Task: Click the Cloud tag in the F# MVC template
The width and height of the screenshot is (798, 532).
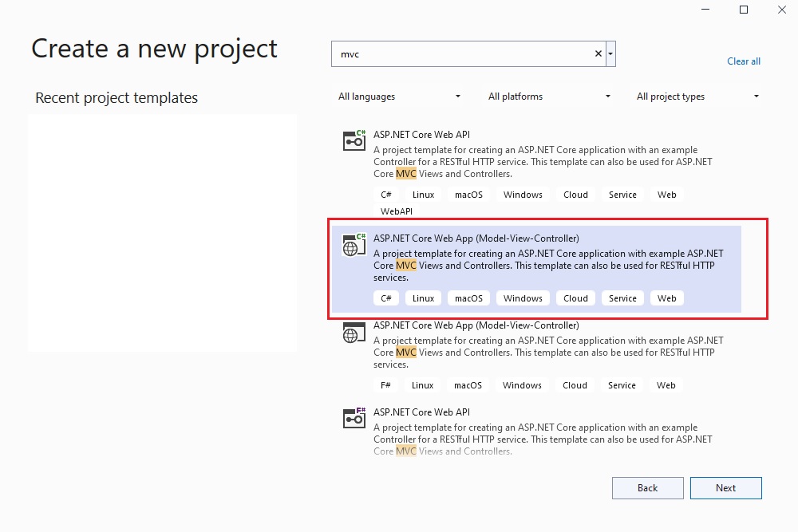Action: pyautogui.click(x=575, y=385)
